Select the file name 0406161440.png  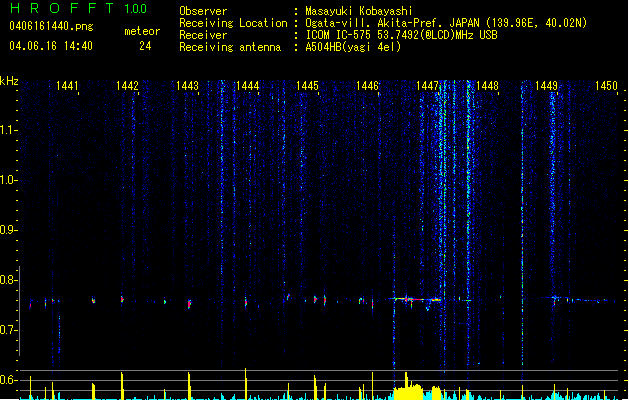tap(51, 26)
